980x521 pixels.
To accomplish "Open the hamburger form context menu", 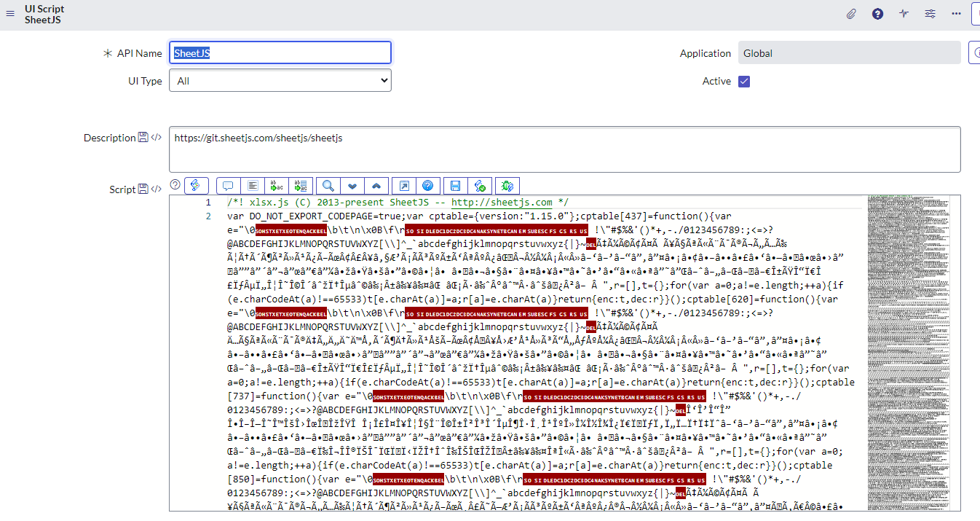I will coord(10,14).
